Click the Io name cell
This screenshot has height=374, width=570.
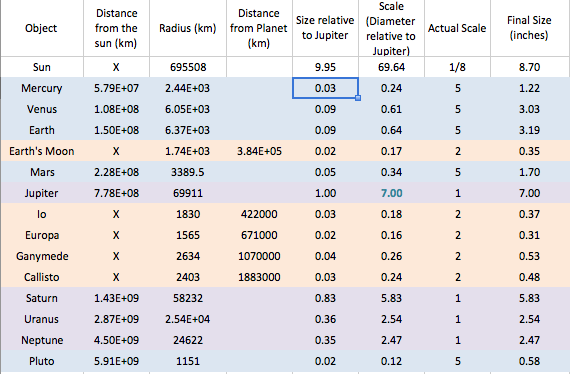pos(42,214)
